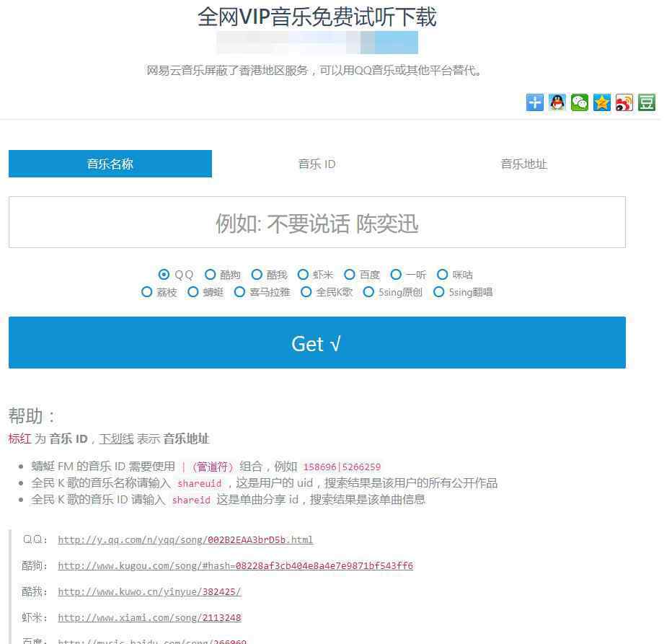Choose the 咪咕 radio option
The width and height of the screenshot is (672, 644).
(x=442, y=274)
